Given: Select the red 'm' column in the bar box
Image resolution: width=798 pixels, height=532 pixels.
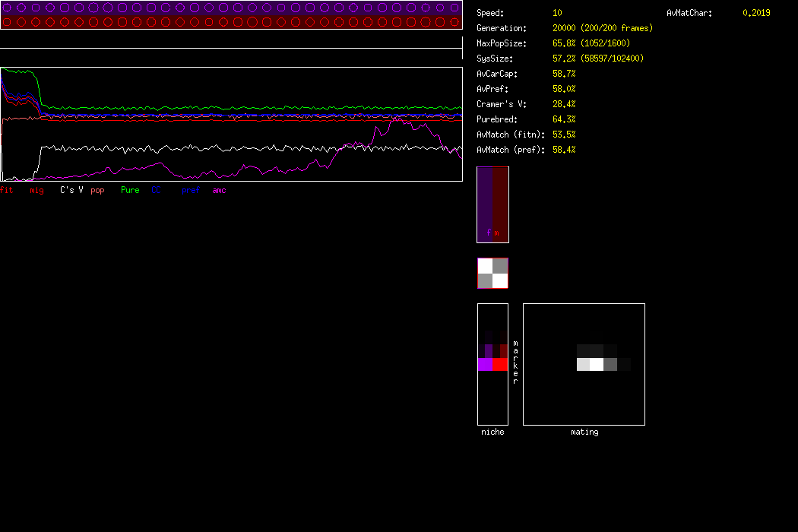Looking at the screenshot, I should pyautogui.click(x=500, y=204).
